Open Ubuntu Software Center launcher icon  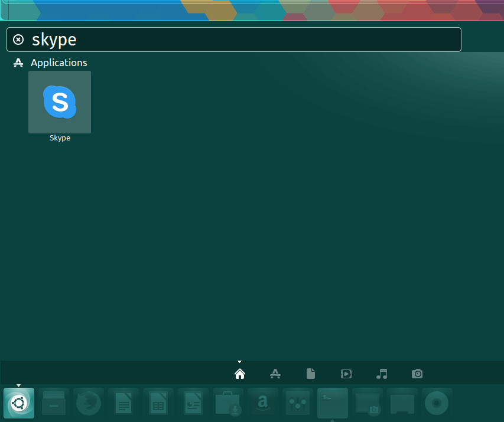tap(228, 403)
